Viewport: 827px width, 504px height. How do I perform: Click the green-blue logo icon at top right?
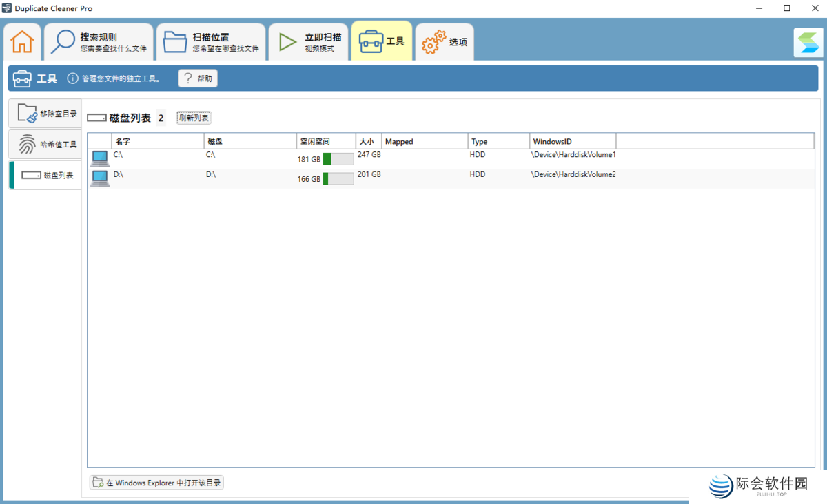[807, 43]
